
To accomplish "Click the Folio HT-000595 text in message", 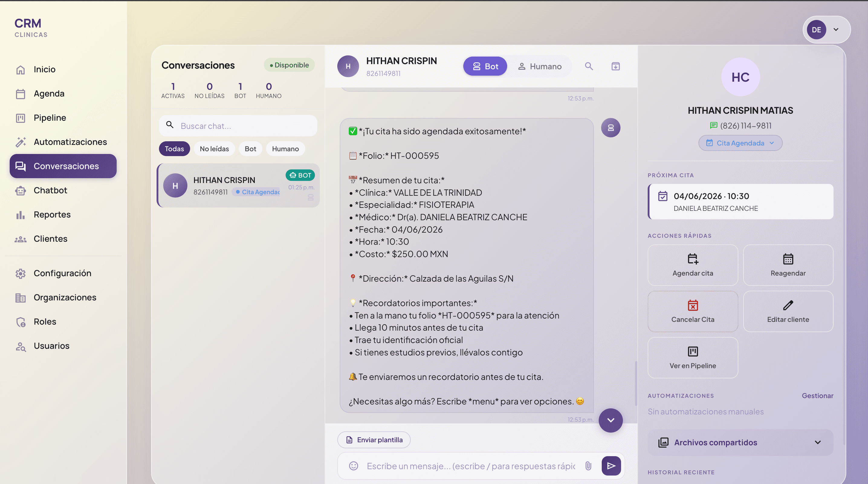I will (399, 156).
